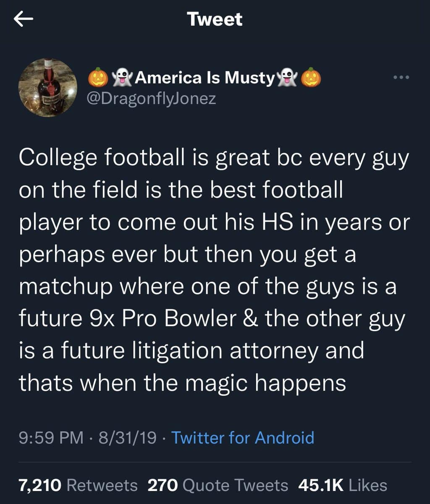Tap the Tweet header title
The height and width of the screenshot is (504, 430).
tap(215, 19)
